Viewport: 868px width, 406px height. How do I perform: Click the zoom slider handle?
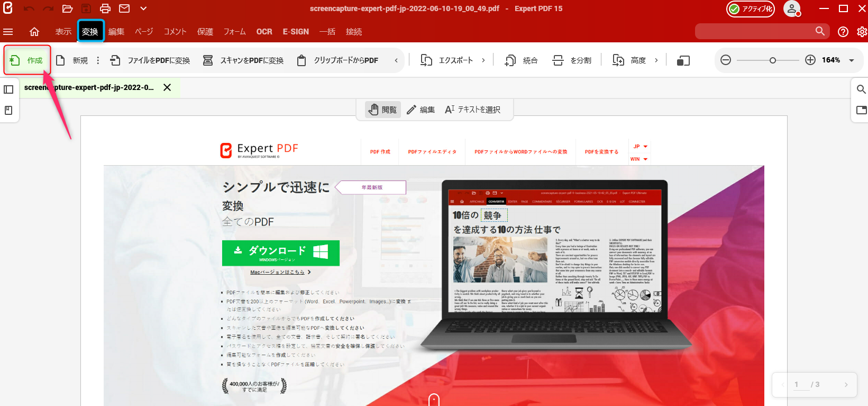click(773, 60)
